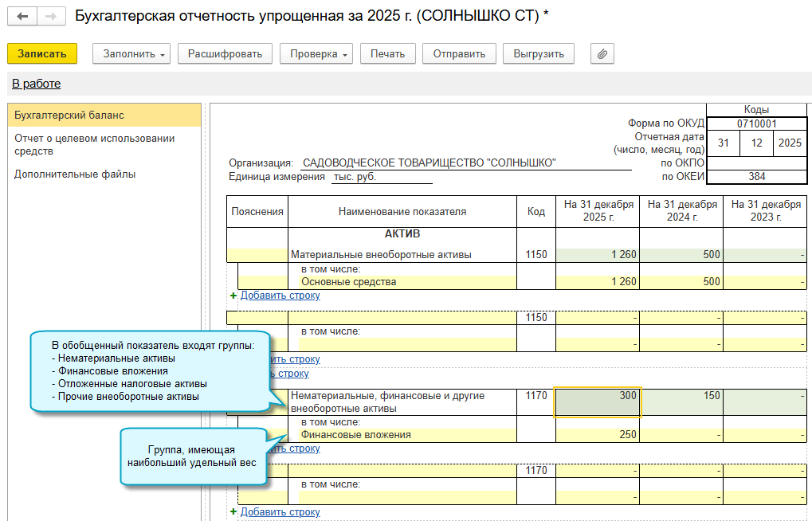Image resolution: width=812 pixels, height=521 pixels.
Task: Select the Материальные внеоборотные активы label
Action: click(x=381, y=254)
